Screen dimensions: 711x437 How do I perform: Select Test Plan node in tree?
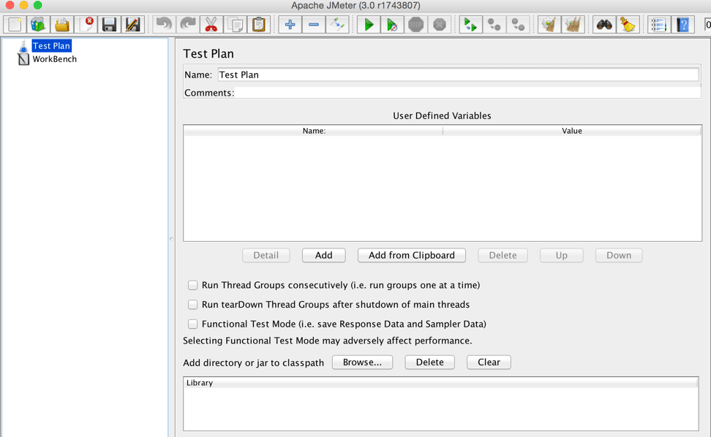(x=51, y=46)
